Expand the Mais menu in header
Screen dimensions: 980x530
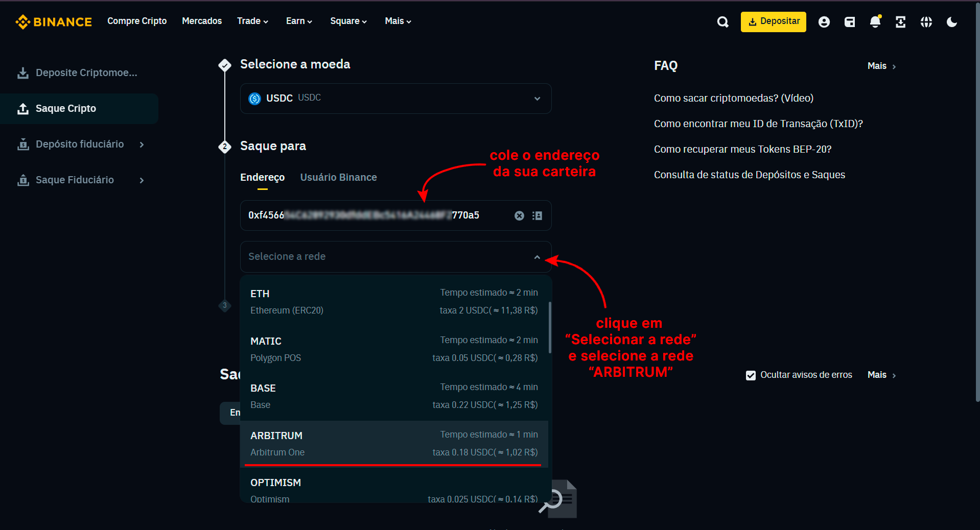(x=398, y=21)
